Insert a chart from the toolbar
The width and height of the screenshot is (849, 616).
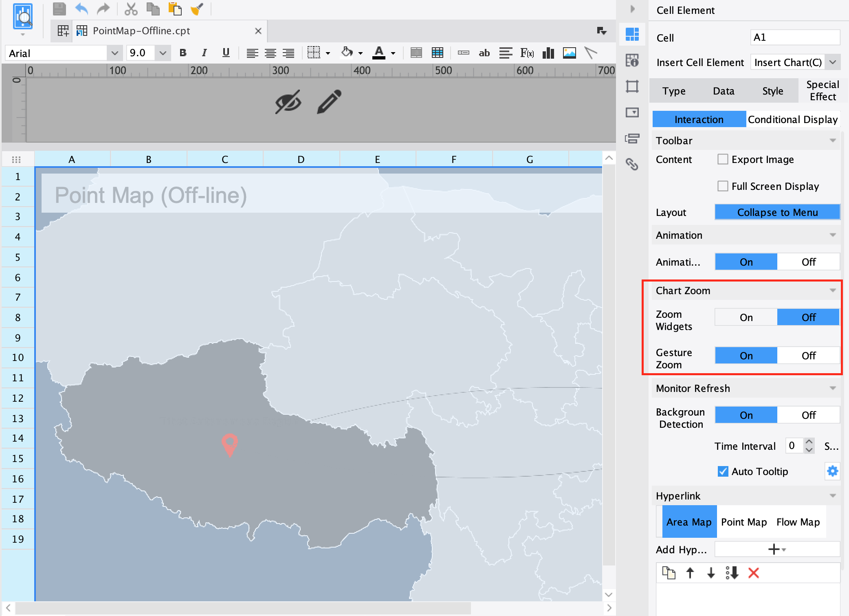[x=548, y=53]
